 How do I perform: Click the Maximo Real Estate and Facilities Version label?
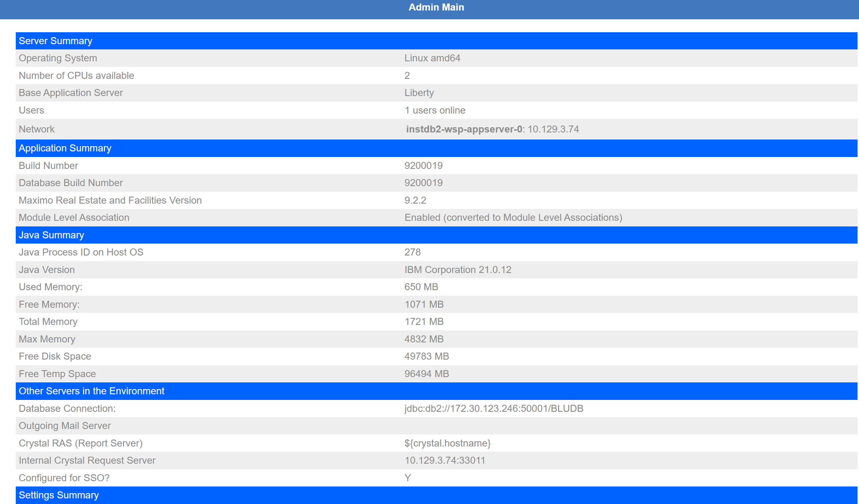click(110, 200)
